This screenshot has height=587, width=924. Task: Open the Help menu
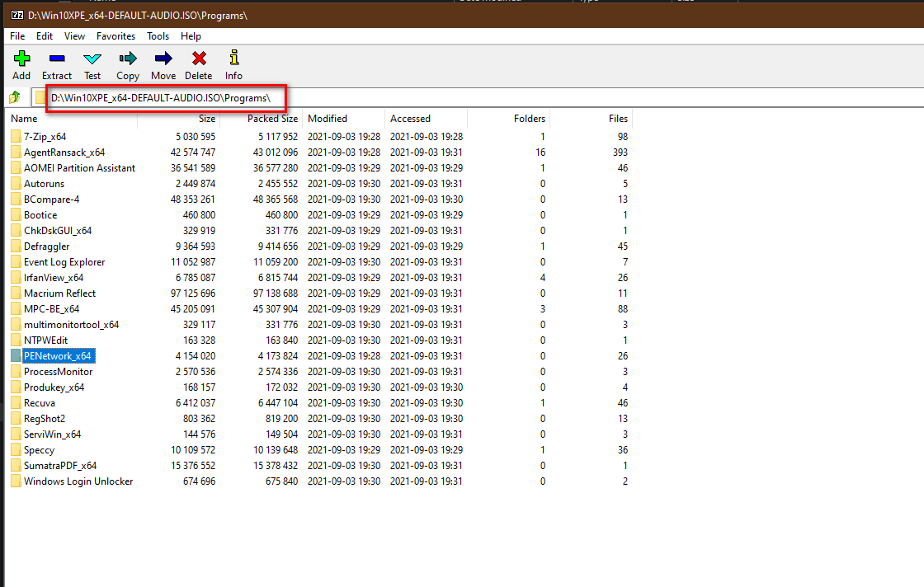click(x=191, y=36)
